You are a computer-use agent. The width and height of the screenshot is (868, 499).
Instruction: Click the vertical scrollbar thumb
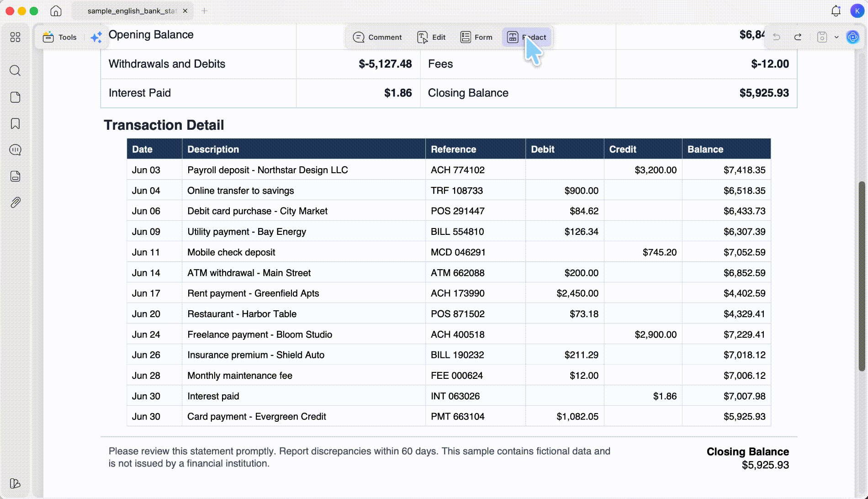coord(862,276)
